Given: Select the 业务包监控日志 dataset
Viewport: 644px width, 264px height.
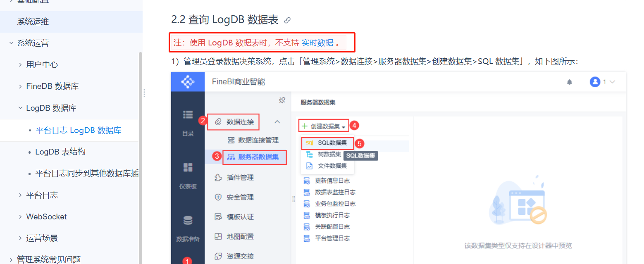Looking at the screenshot, I should point(330,204).
